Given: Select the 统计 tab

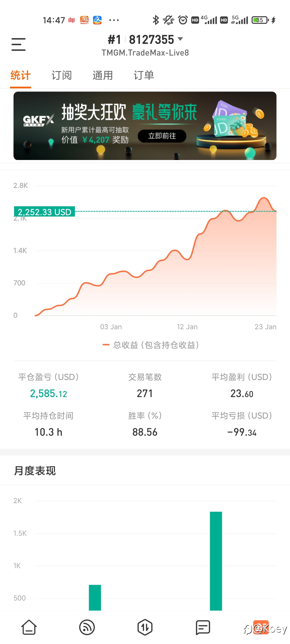Looking at the screenshot, I should (x=21, y=75).
